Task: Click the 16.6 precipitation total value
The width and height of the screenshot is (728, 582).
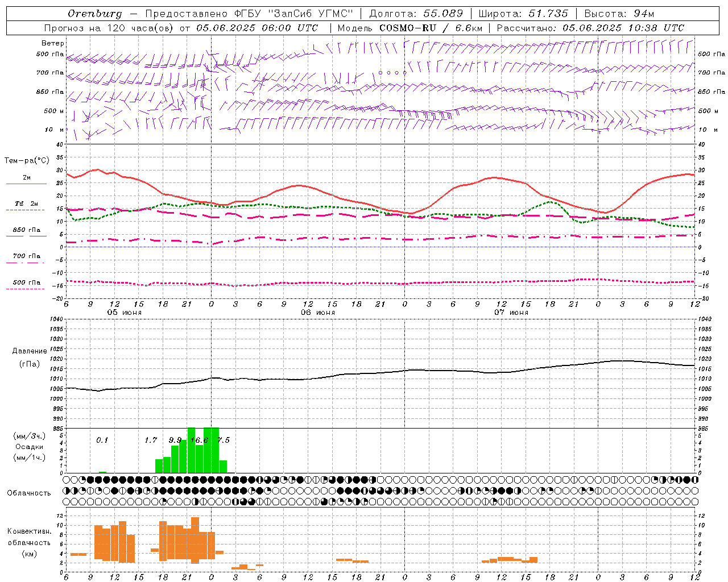Action: click(199, 440)
